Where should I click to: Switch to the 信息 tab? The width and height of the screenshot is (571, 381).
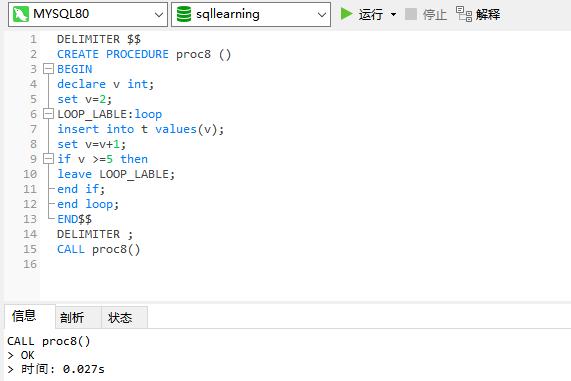pos(24,316)
